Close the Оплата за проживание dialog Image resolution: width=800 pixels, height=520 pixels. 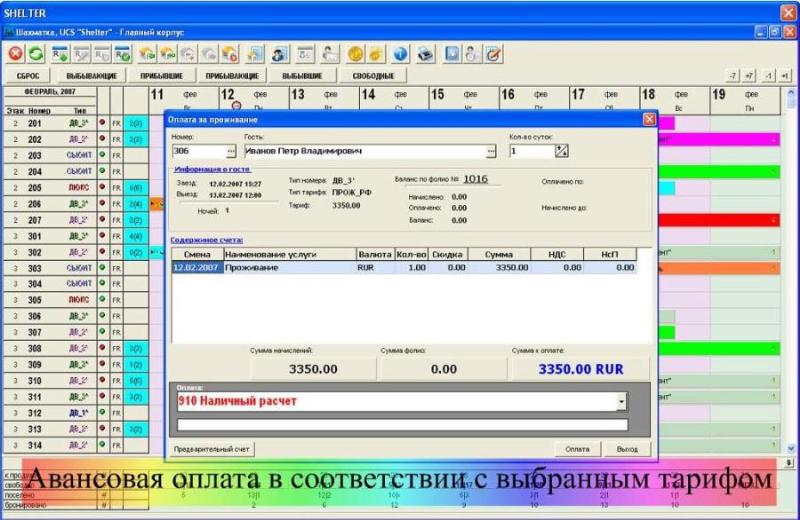point(649,119)
